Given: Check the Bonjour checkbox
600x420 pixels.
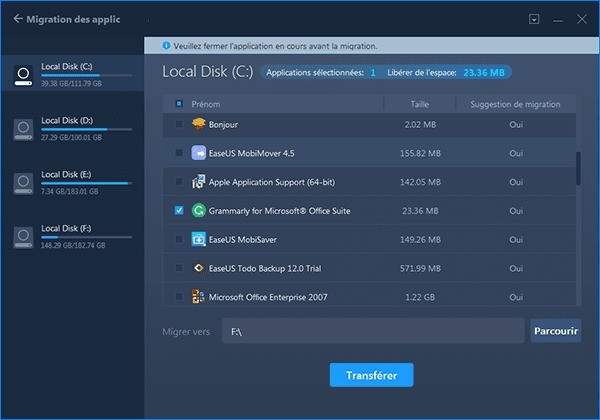Looking at the screenshot, I should point(179,124).
